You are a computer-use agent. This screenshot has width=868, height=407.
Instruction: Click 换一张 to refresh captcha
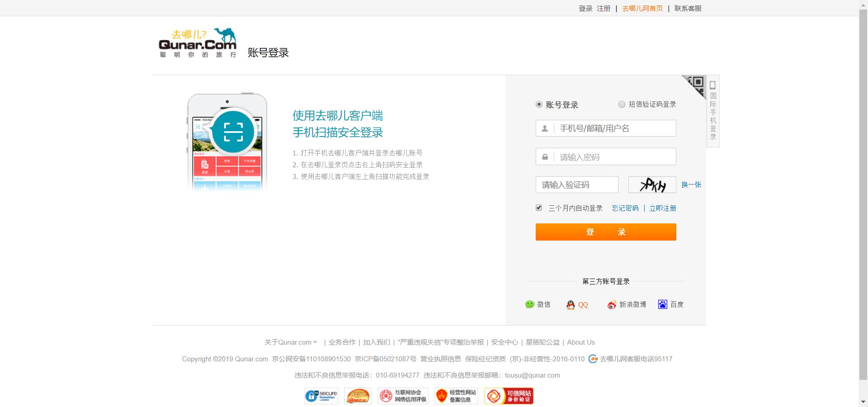[691, 185]
